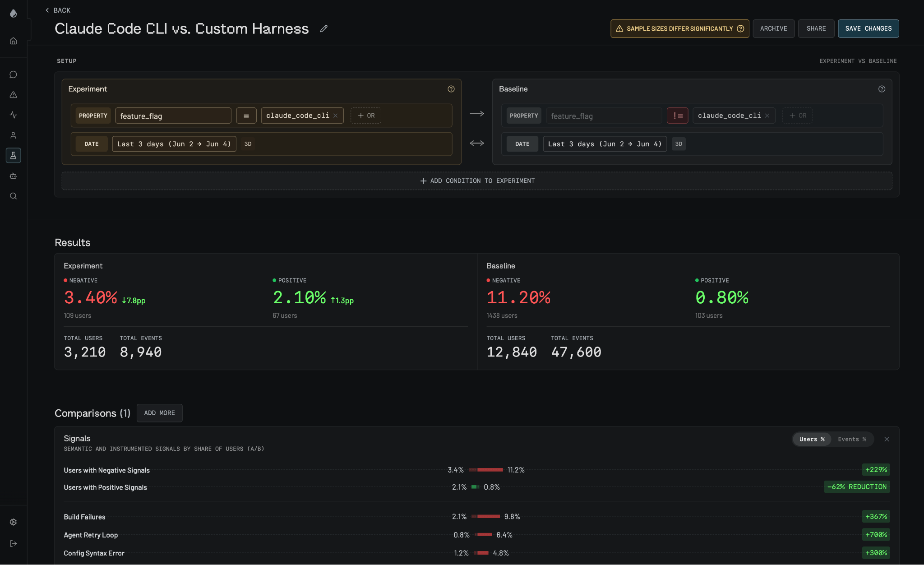Click Add Condition to Experiment
The image size is (924, 565).
click(477, 181)
